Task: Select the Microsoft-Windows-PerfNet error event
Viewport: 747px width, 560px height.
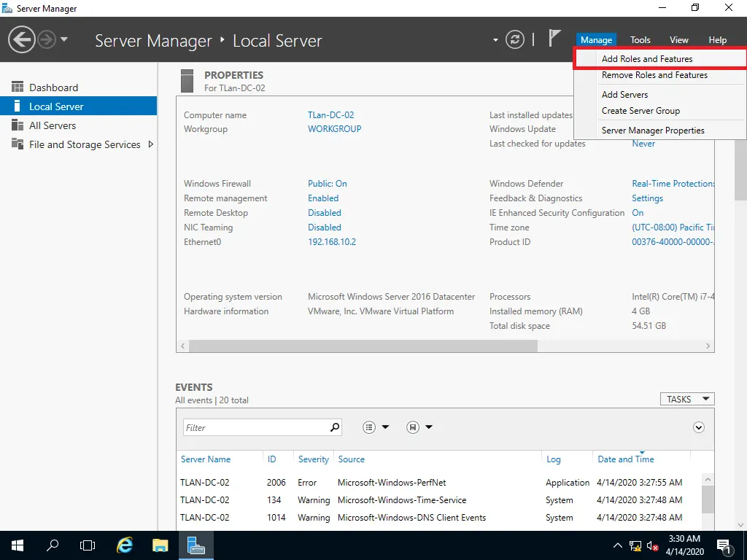Action: 438,483
